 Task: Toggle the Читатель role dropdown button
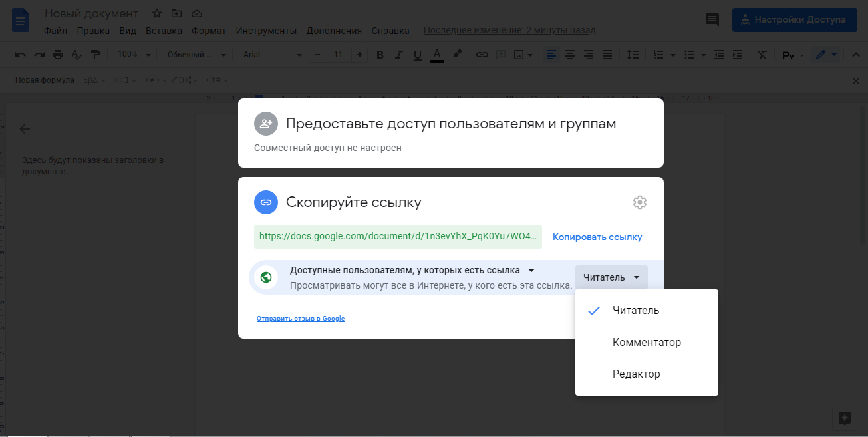(611, 277)
